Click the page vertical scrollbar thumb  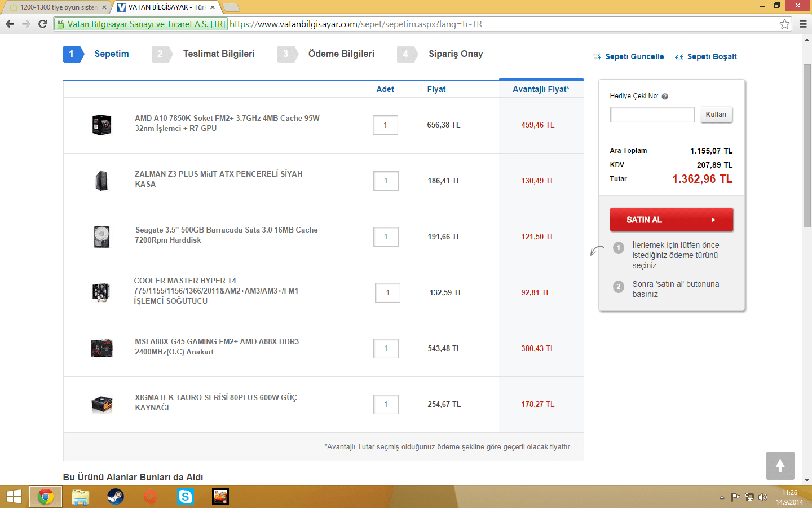pos(807,146)
